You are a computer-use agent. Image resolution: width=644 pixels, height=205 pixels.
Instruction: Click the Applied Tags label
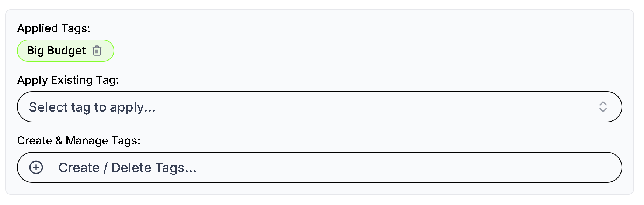coord(54,28)
